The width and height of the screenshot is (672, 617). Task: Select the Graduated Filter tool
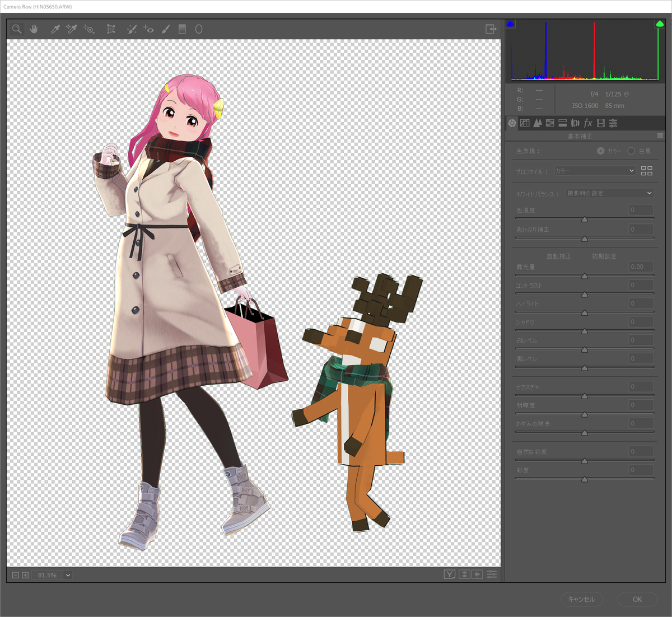[x=182, y=29]
